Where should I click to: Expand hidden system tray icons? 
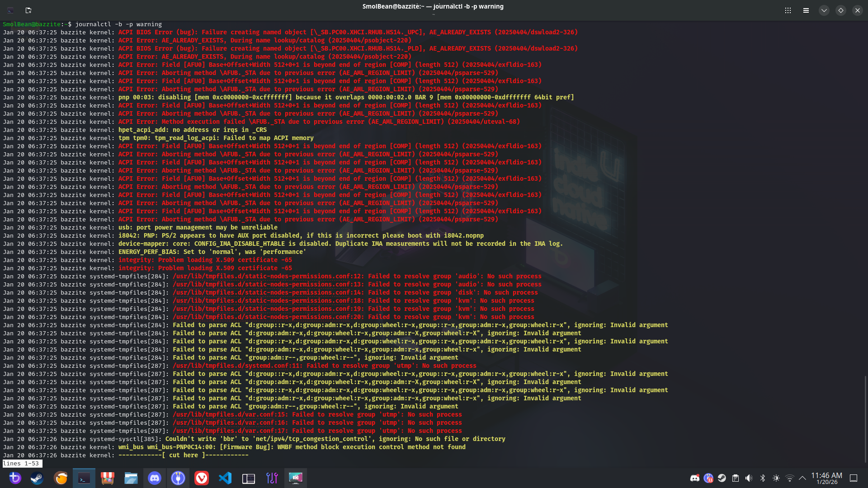(802, 478)
